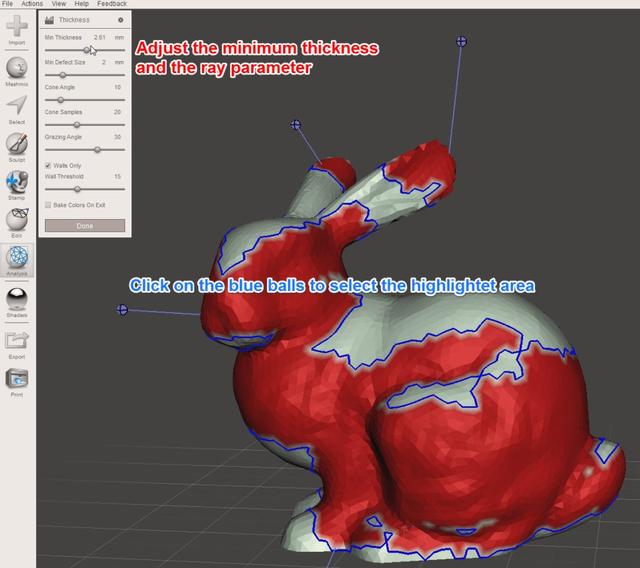This screenshot has width=640, height=568.
Task: Open the Actions menu
Action: pos(32,4)
